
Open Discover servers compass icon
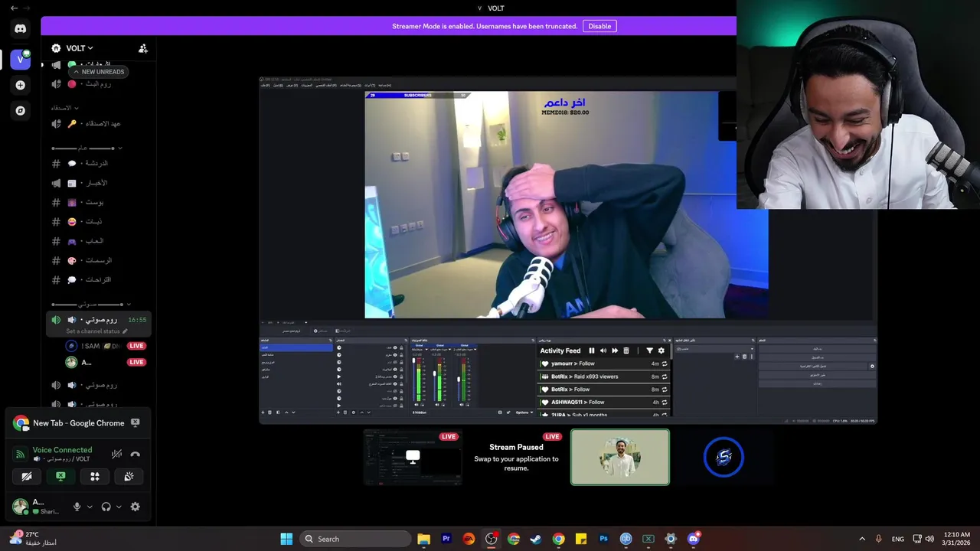click(21, 110)
